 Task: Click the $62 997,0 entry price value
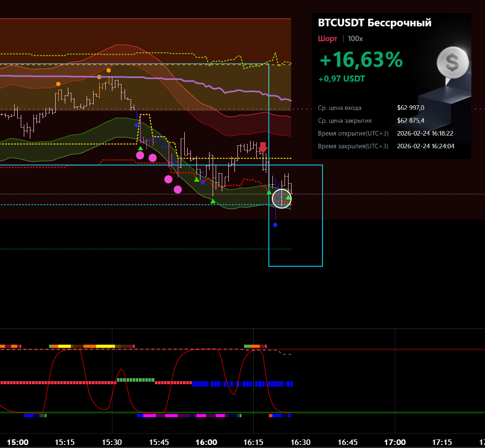point(411,108)
